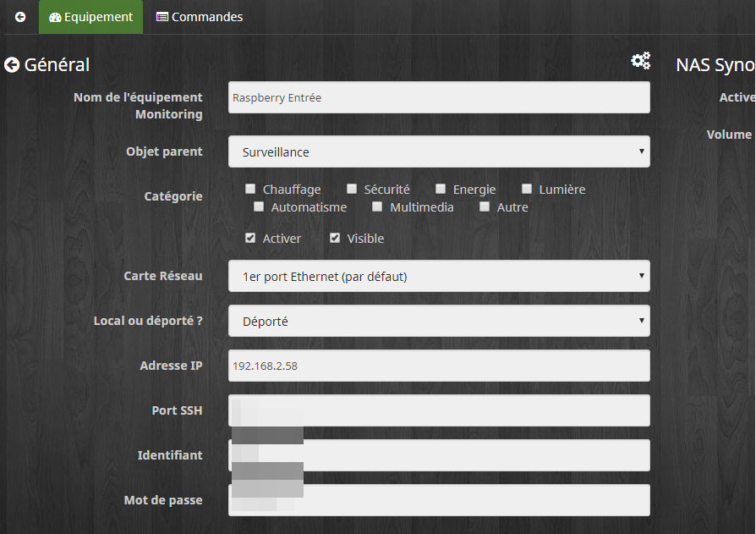Click the collapse arrow icon beside Général
The image size is (756, 534).
click(12, 65)
